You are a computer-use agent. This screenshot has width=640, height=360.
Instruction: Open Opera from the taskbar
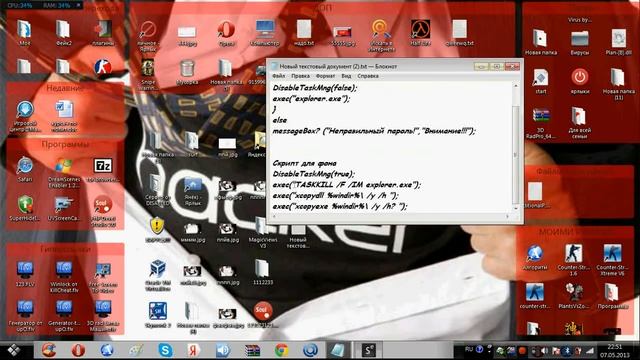click(78, 350)
